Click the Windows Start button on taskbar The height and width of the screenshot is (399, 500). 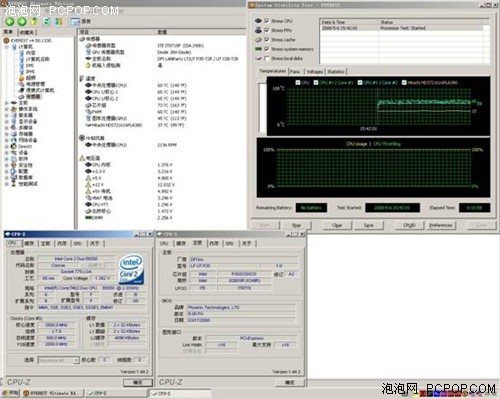[x=11, y=393]
